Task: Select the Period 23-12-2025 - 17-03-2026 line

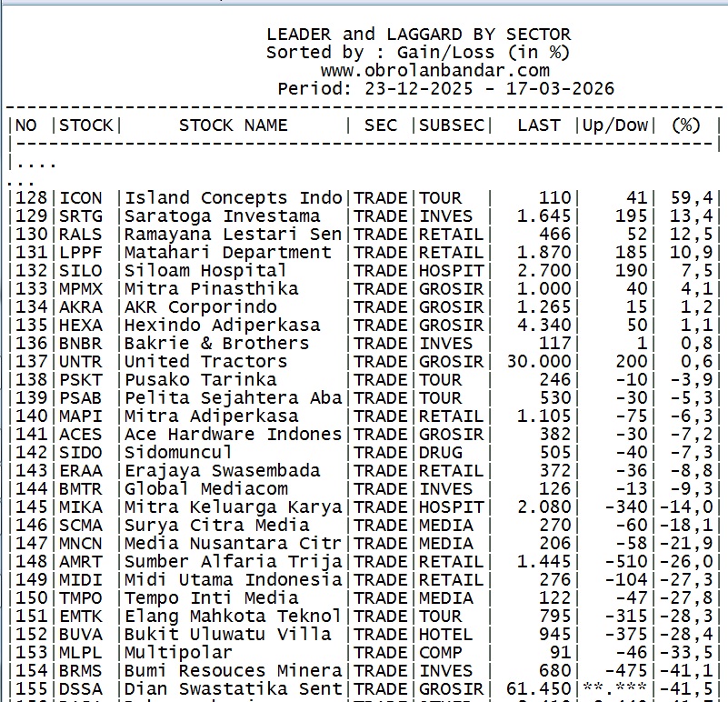Action: coord(445,89)
